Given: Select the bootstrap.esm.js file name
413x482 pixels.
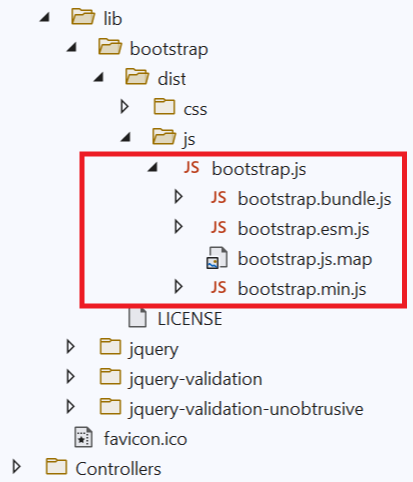Looking at the screenshot, I should coord(304,229).
